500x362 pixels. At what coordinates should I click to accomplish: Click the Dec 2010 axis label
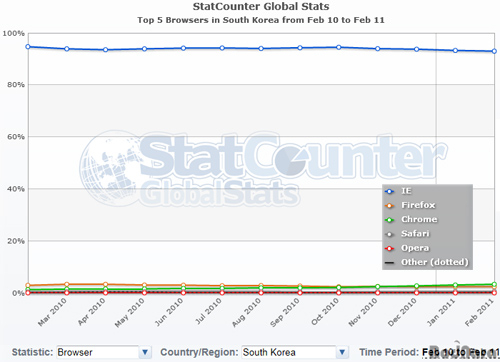402,312
